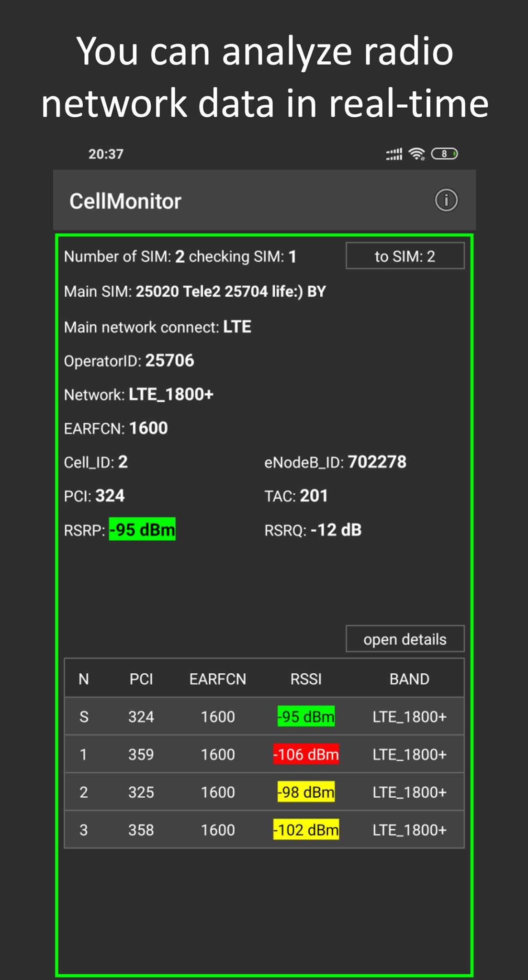Viewport: 528px width, 980px height.
Task: Select EARFCN 1600 in row 2
Action: coord(218,792)
